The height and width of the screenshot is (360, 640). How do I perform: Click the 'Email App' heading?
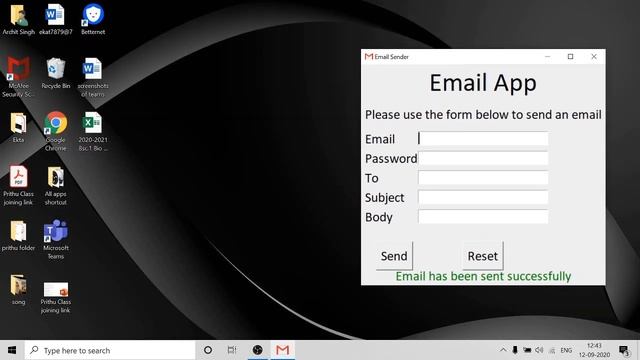483,83
